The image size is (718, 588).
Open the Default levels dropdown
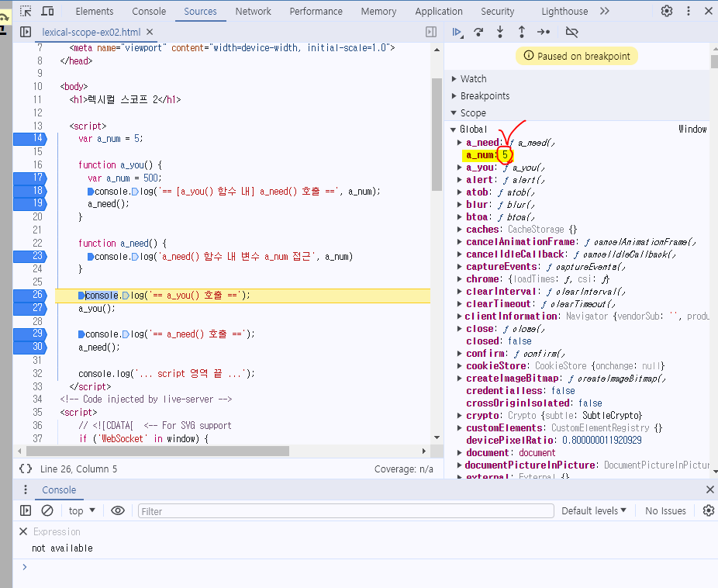coord(593,510)
